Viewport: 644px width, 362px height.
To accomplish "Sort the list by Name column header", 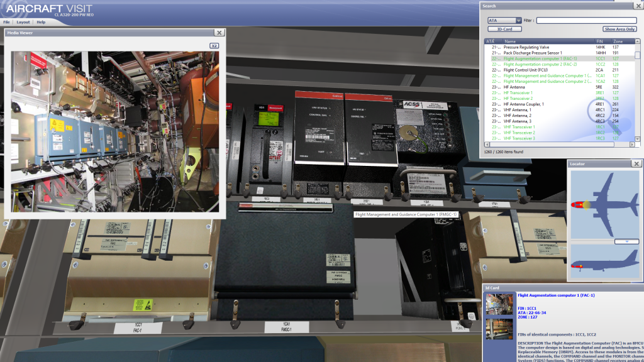I will click(548, 41).
